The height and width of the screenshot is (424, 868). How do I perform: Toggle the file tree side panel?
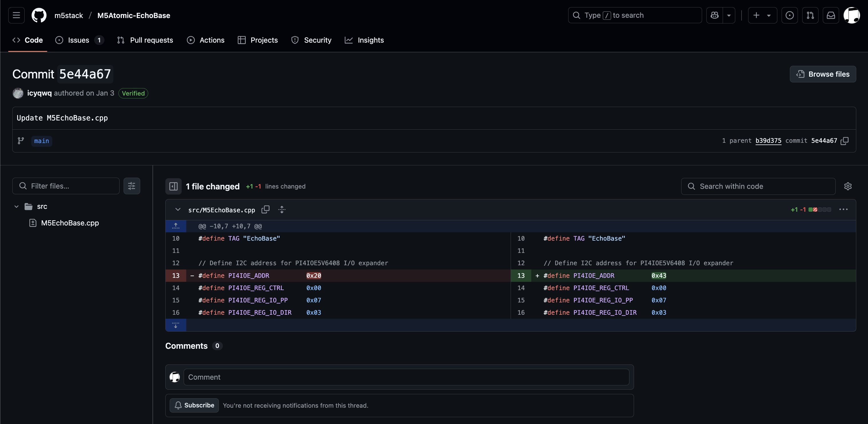coord(173,186)
